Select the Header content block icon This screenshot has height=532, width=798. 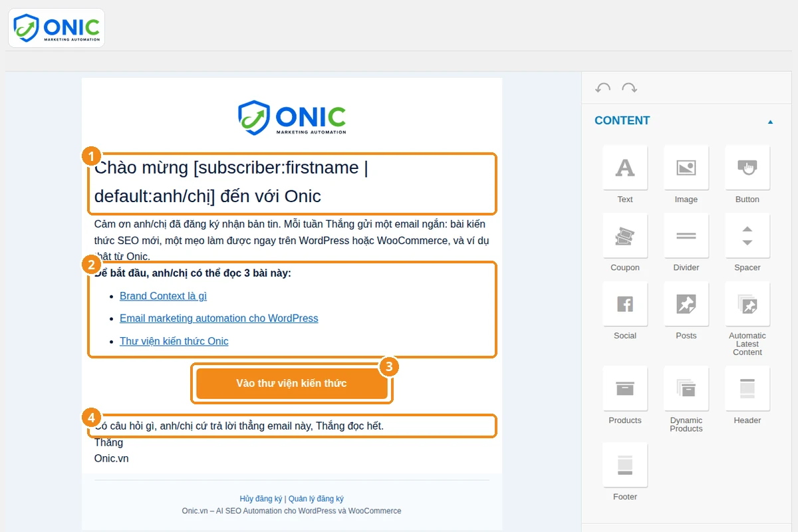[747, 388]
